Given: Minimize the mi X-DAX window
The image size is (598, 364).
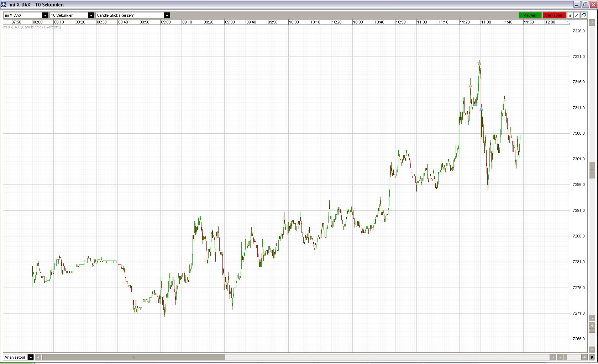Looking at the screenshot, I should pyautogui.click(x=577, y=5).
